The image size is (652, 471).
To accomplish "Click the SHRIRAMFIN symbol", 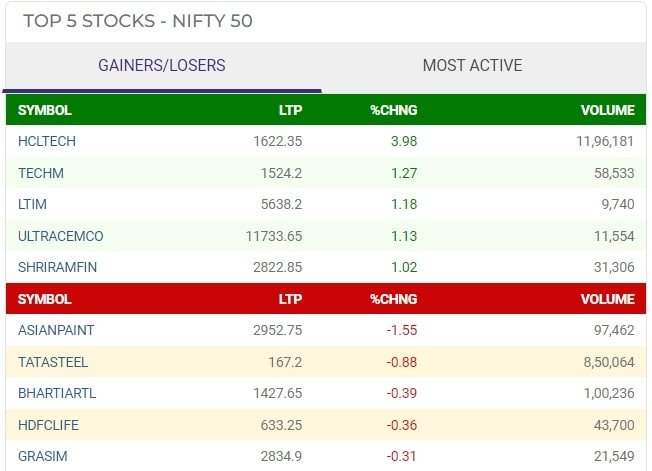I will [x=58, y=267].
